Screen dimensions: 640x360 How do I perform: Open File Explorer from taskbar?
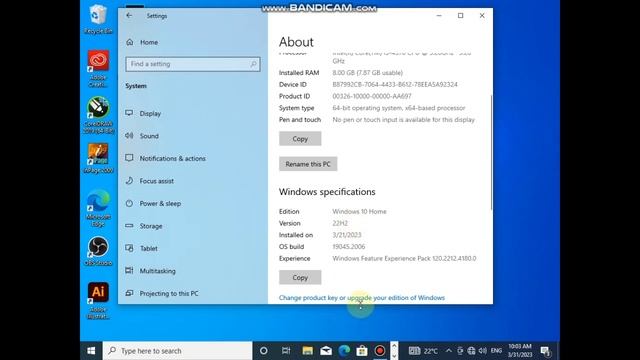point(307,351)
